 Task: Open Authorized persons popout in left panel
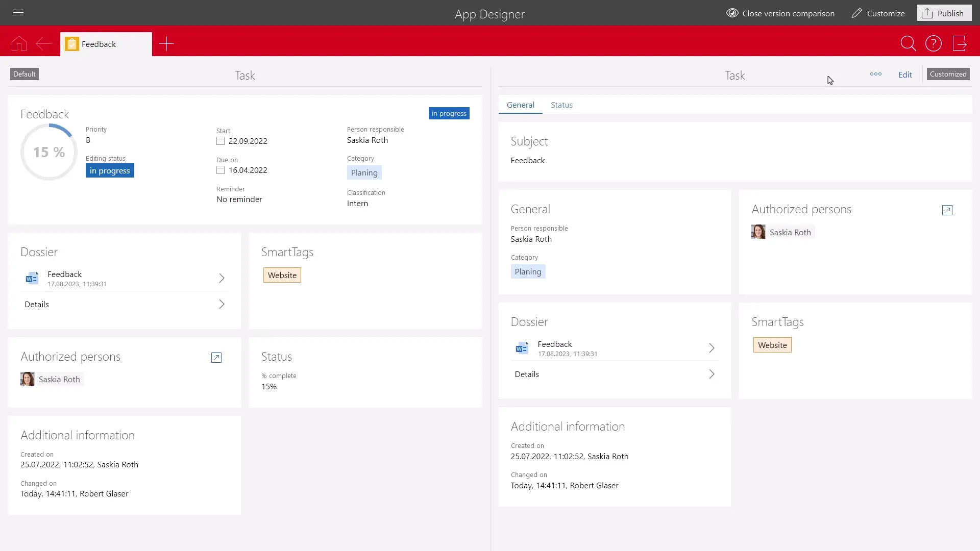216,358
